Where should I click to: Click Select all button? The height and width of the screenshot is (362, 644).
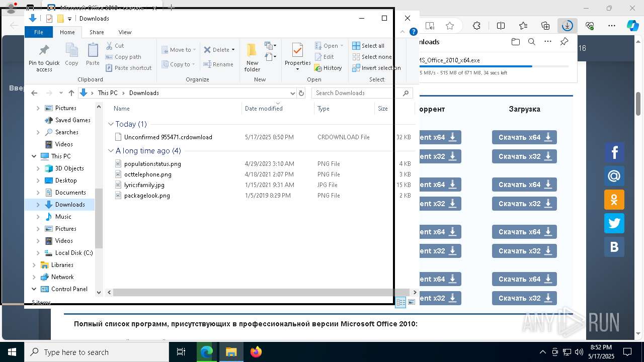tap(368, 46)
